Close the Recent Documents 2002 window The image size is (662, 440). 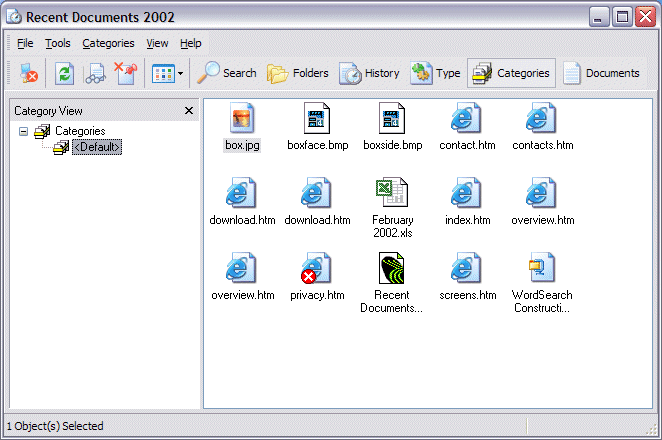pos(646,17)
